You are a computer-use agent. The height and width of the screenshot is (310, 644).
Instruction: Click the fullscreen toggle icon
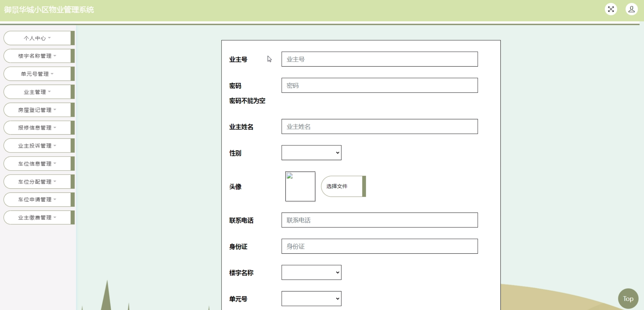point(611,9)
